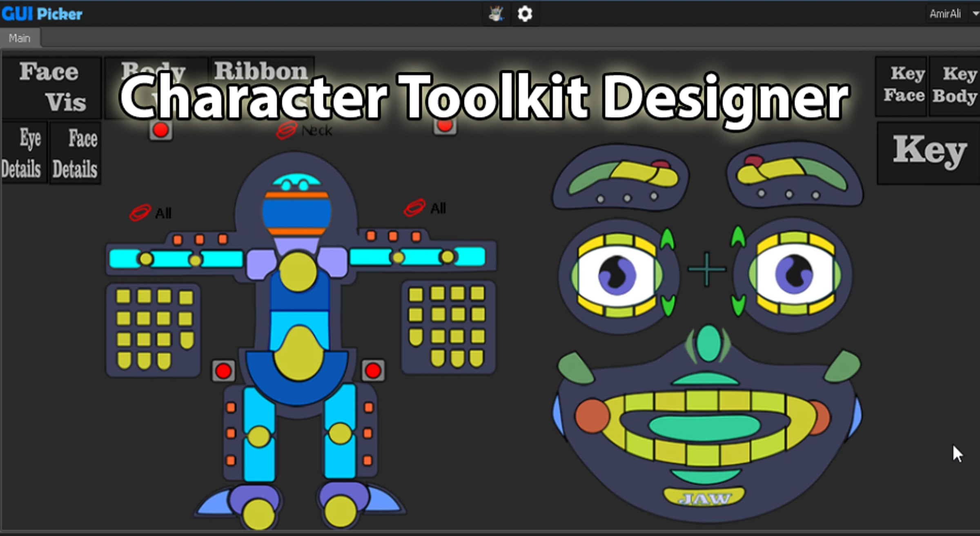Switch to the Main tab

pyautogui.click(x=20, y=38)
